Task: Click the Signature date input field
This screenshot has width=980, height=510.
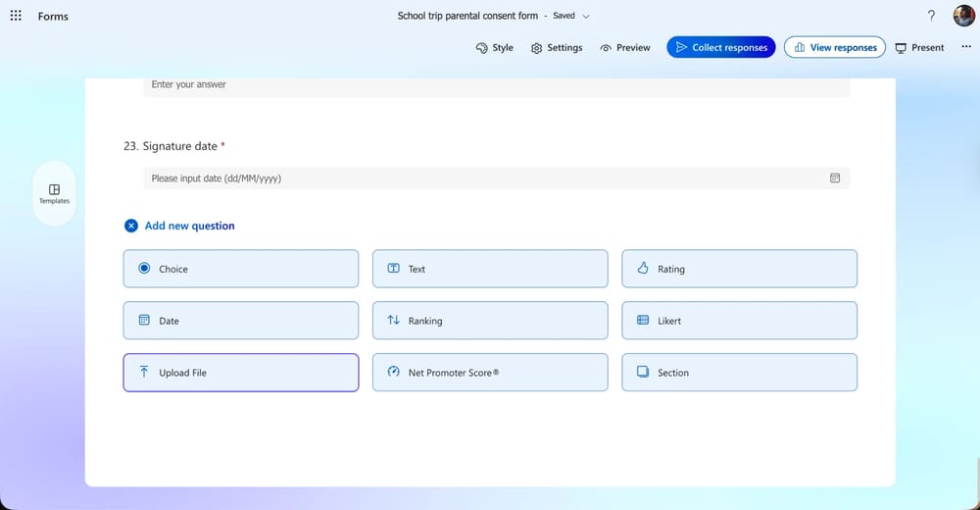Action: [x=480, y=178]
